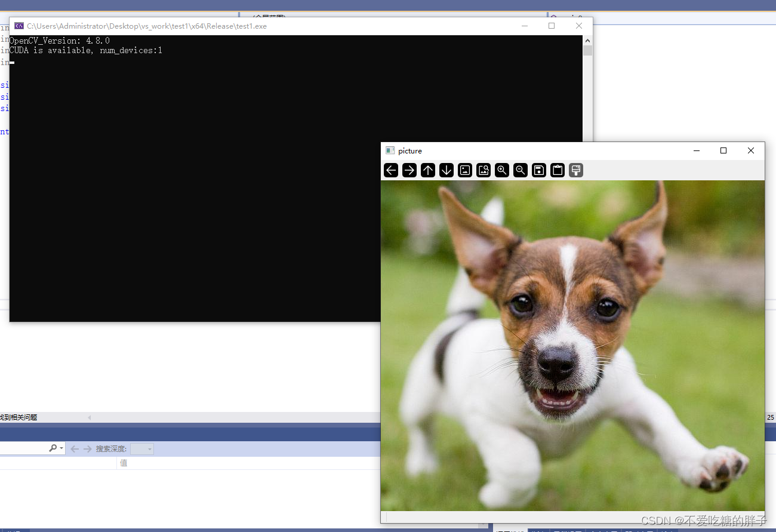This screenshot has height=532, width=776.
Task: Click the copy to clipboard icon
Action: pos(557,170)
